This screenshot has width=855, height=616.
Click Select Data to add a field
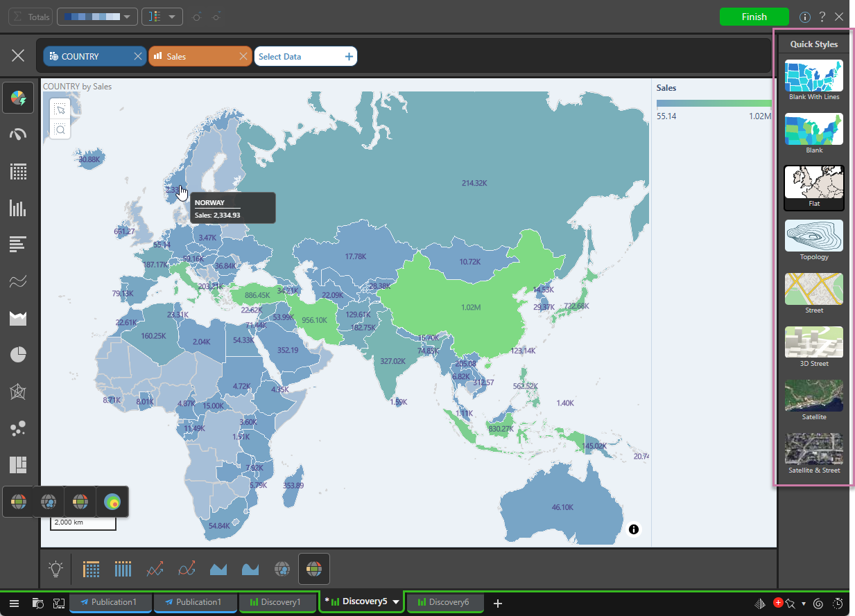305,57
